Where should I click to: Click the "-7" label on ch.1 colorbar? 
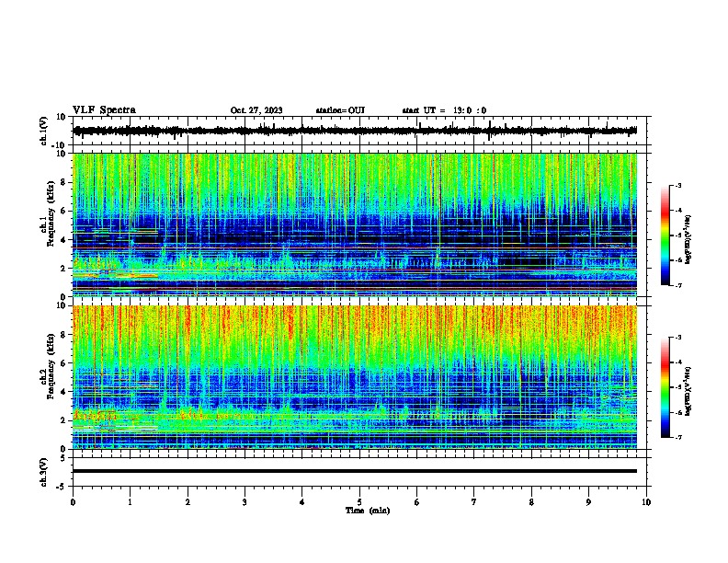677,285
